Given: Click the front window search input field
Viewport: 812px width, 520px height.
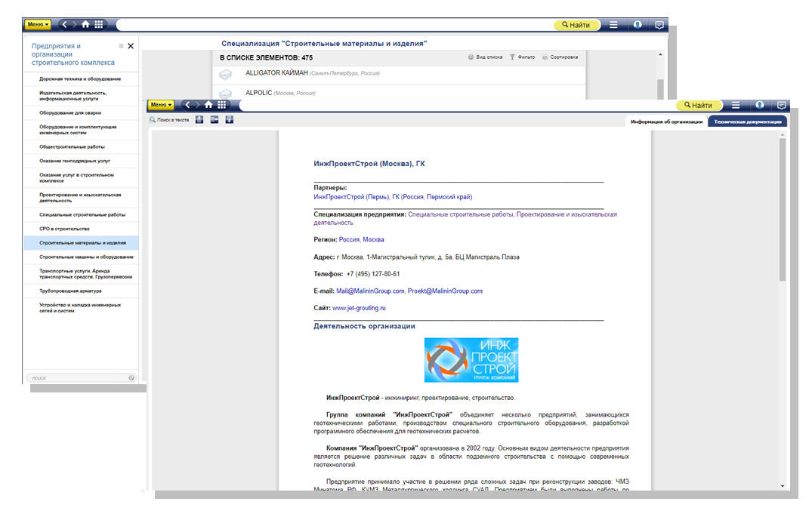Looking at the screenshot, I should (x=458, y=106).
